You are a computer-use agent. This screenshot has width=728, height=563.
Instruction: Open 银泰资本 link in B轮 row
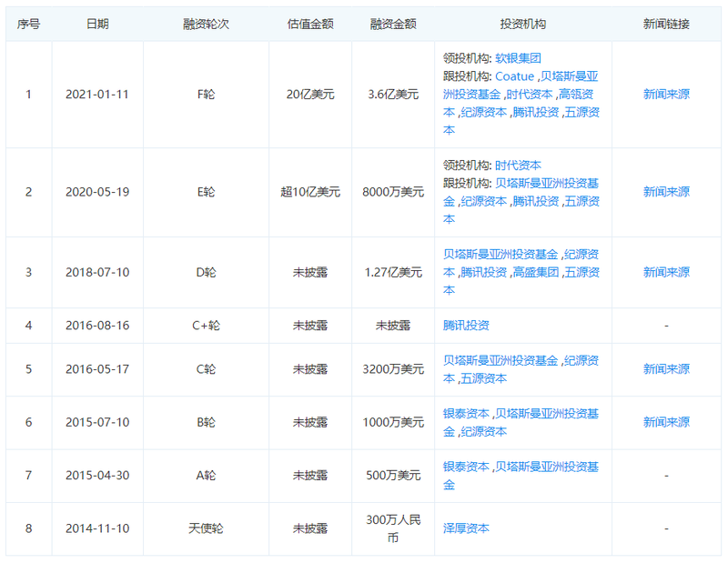tap(466, 414)
